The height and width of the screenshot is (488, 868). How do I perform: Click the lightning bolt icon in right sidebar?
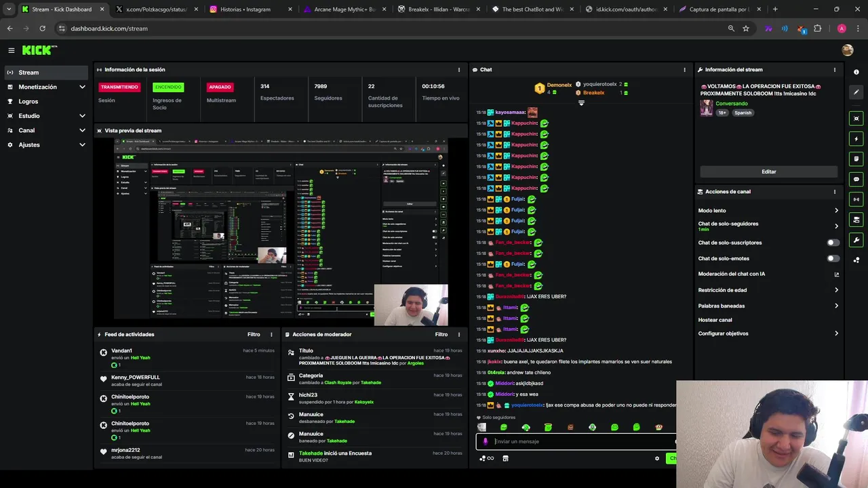[x=856, y=139]
